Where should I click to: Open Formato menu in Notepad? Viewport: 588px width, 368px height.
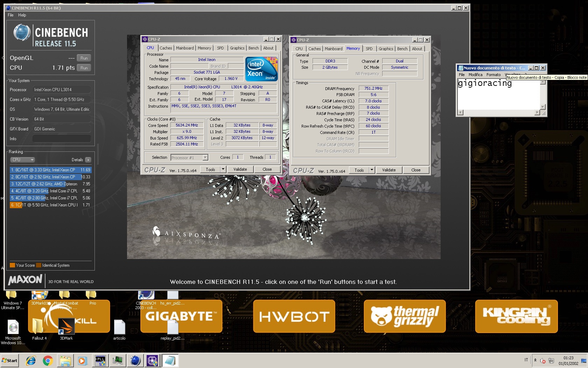pos(493,75)
